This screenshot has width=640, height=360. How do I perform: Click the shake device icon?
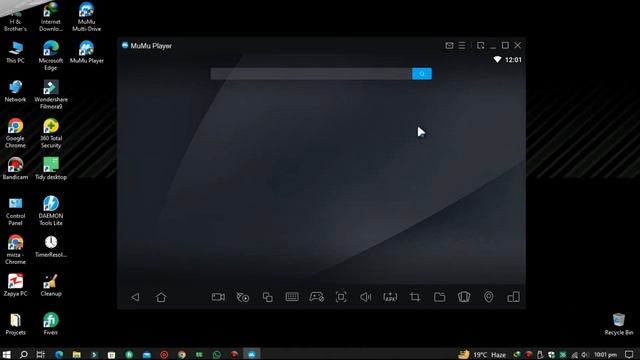pyautogui.click(x=464, y=297)
